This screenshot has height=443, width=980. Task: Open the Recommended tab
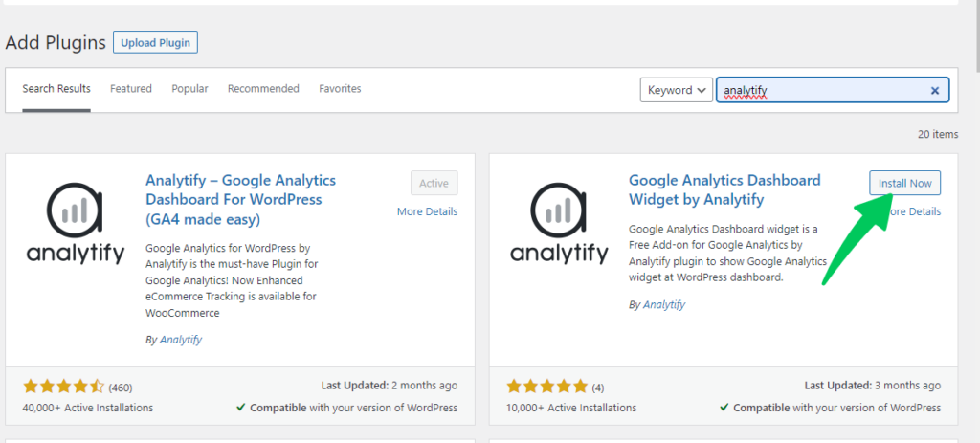tap(263, 89)
